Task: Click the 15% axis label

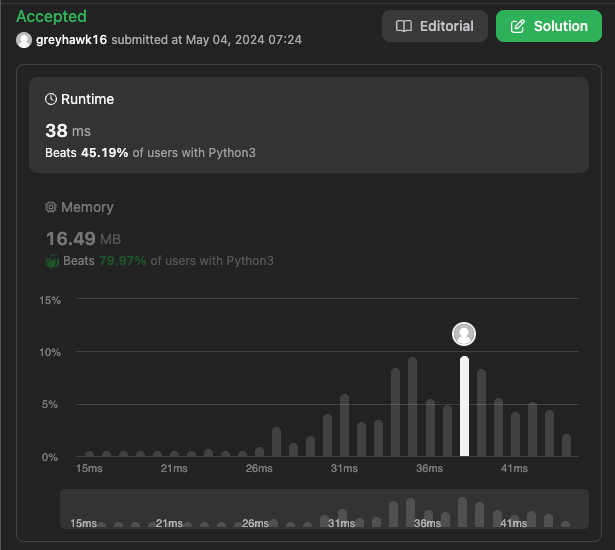Action: (50, 300)
